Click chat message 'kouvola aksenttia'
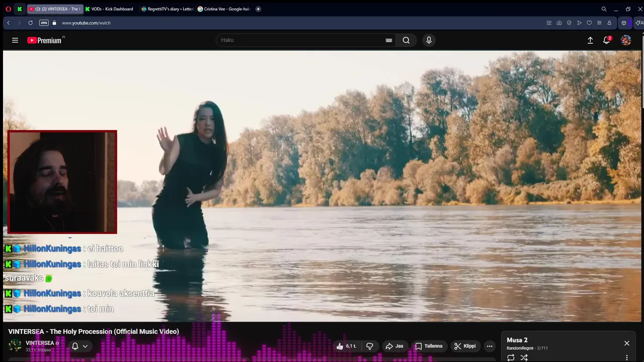 pyautogui.click(x=121, y=293)
